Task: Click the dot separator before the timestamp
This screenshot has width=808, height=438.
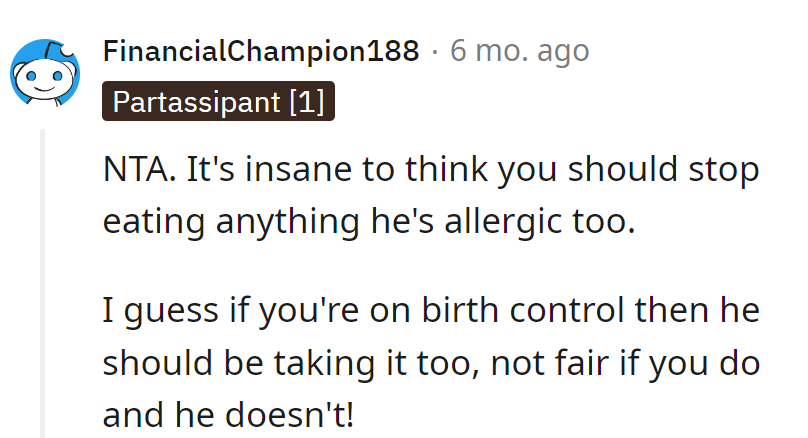Action: tap(434, 51)
